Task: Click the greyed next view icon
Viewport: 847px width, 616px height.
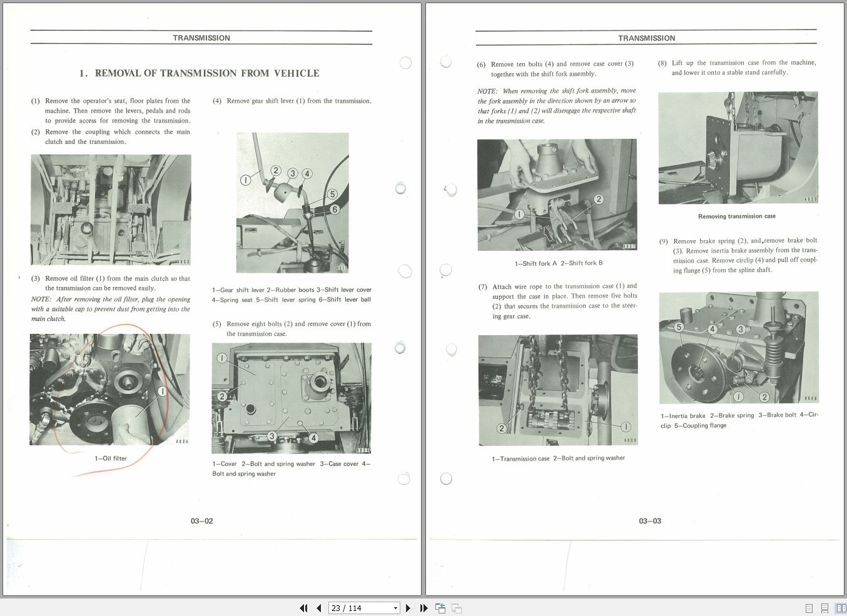Action: click(457, 608)
